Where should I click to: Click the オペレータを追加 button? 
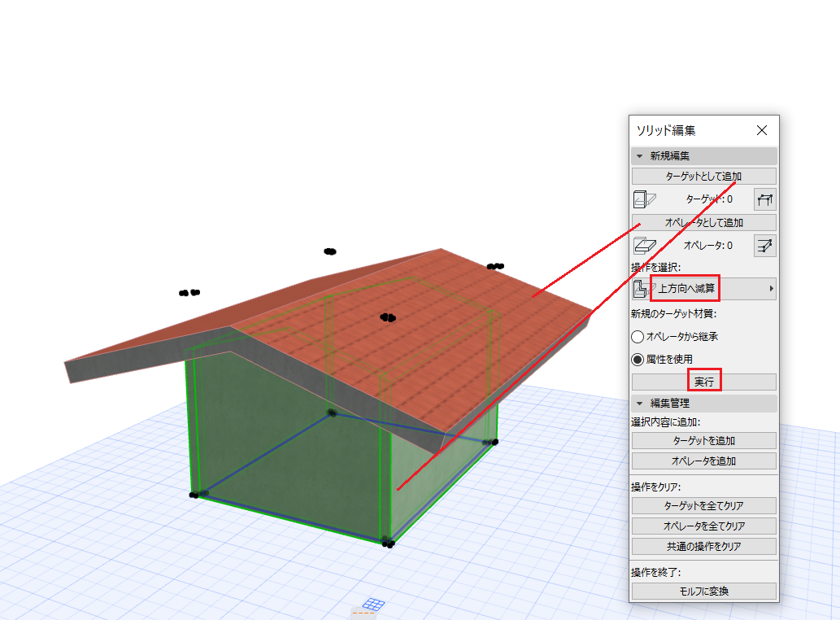(x=704, y=461)
